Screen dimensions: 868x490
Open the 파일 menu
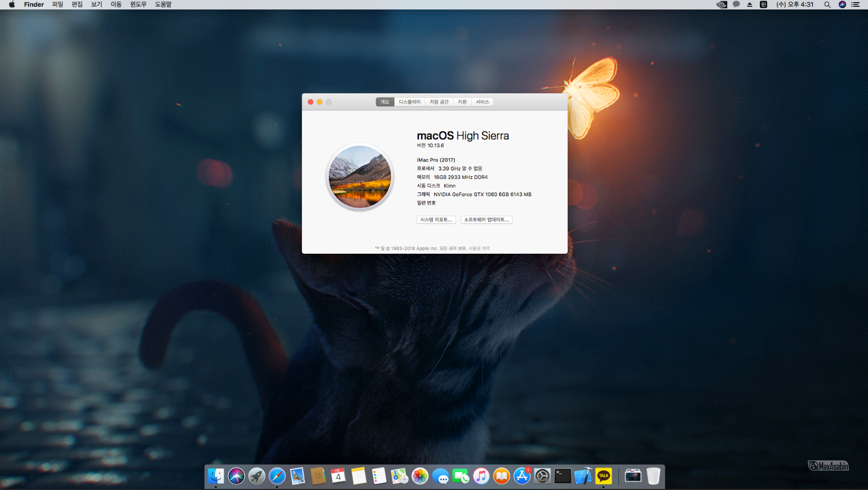58,4
